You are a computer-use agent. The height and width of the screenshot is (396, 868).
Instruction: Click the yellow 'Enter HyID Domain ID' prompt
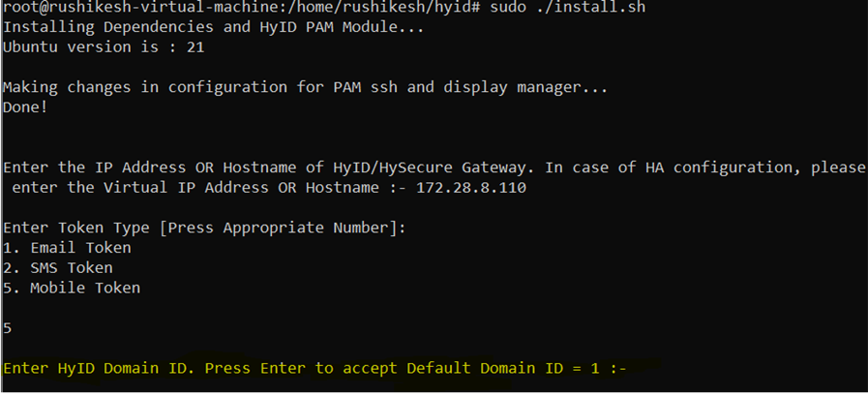pos(314,368)
